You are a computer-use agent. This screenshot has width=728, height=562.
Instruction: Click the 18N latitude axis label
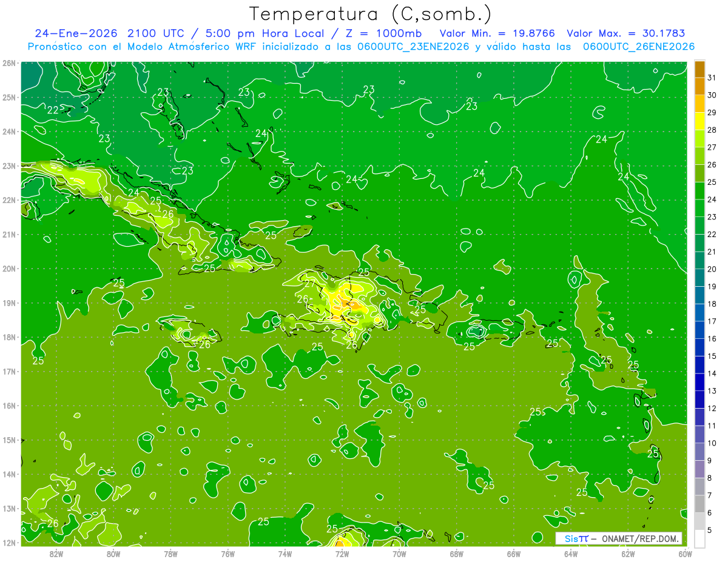point(9,337)
